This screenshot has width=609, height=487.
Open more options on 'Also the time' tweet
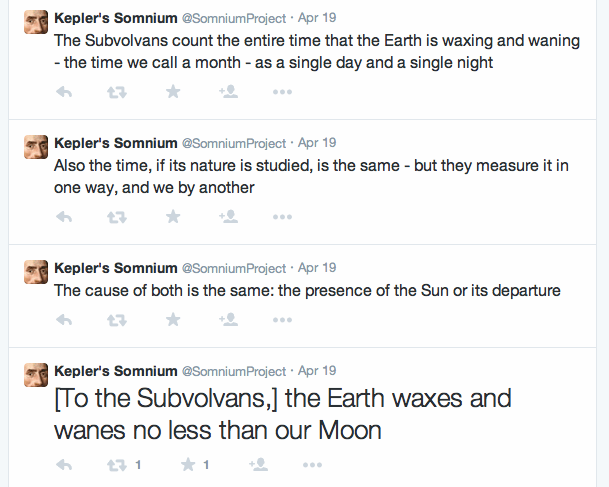click(x=282, y=217)
